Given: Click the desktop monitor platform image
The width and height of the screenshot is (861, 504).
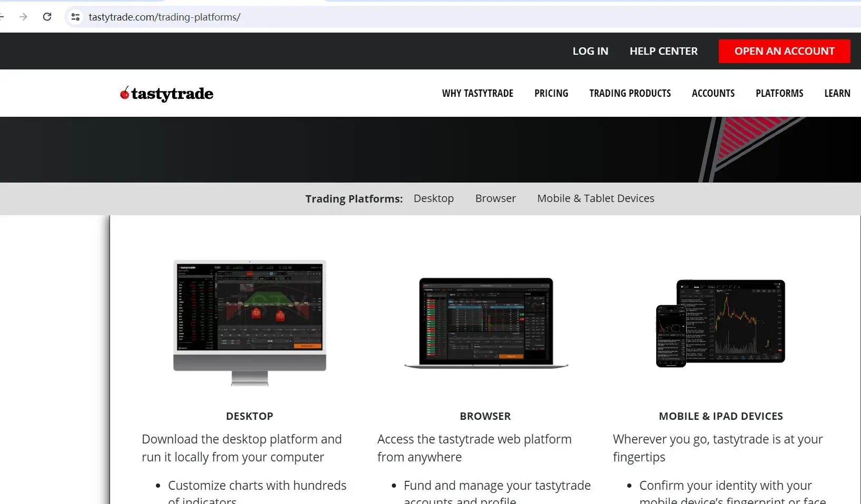Looking at the screenshot, I should click(250, 322).
